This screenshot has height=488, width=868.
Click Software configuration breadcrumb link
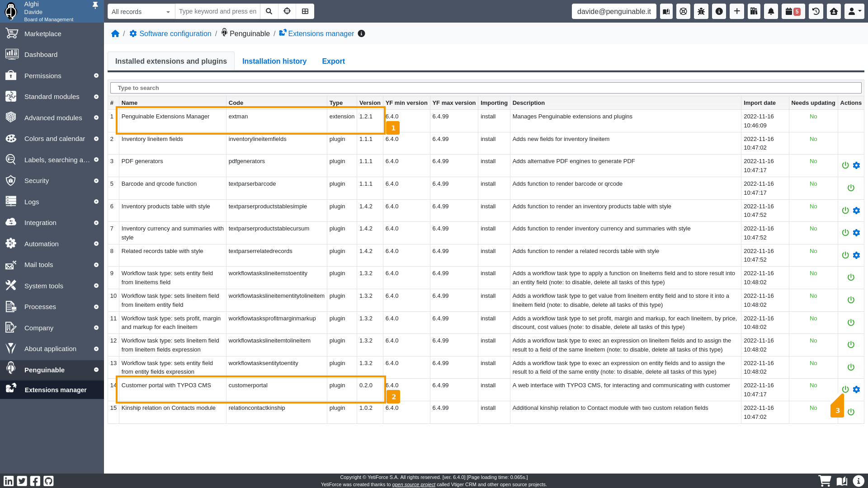coord(175,33)
